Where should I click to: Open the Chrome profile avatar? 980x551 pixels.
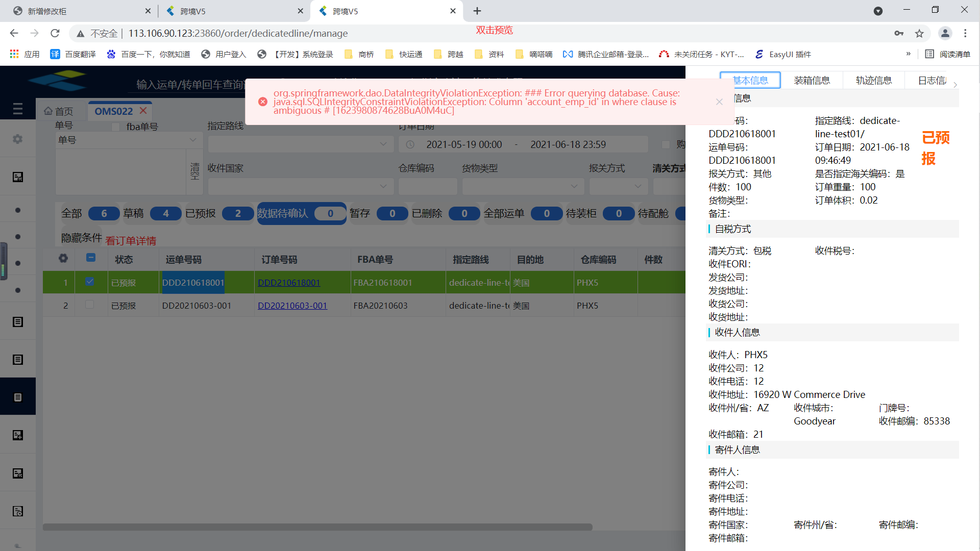pyautogui.click(x=945, y=33)
